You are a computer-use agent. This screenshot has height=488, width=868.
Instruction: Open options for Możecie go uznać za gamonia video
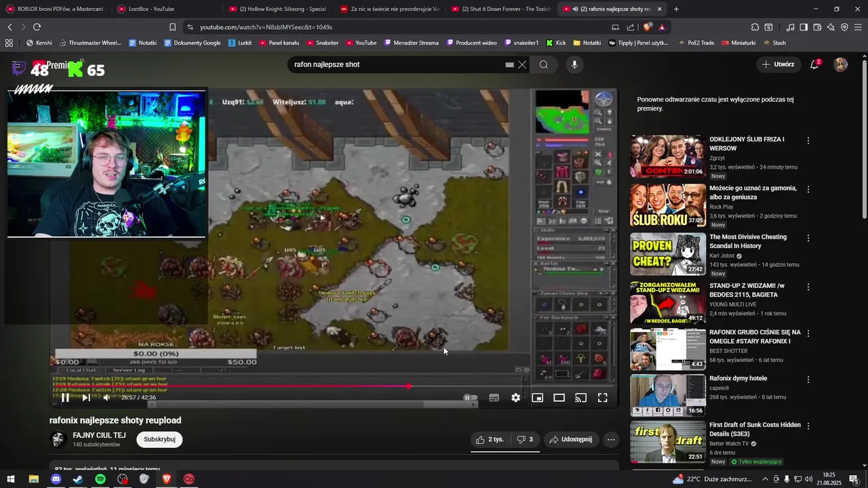(808, 189)
